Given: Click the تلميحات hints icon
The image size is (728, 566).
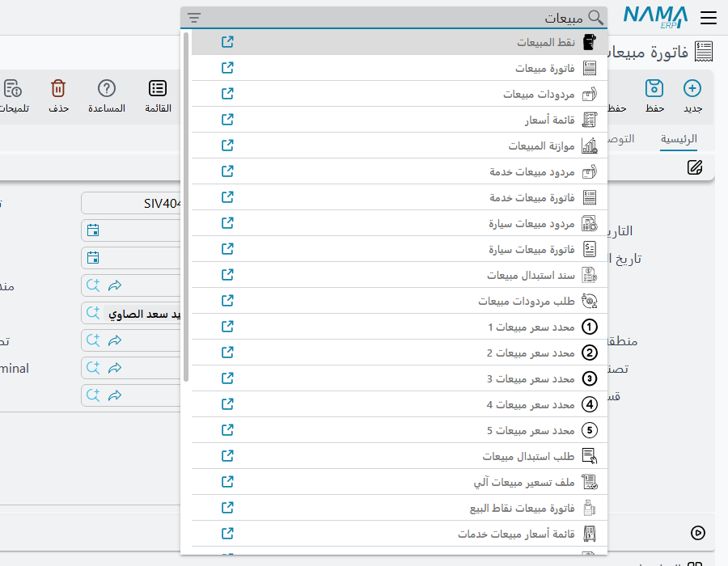Looking at the screenshot, I should point(12,88).
